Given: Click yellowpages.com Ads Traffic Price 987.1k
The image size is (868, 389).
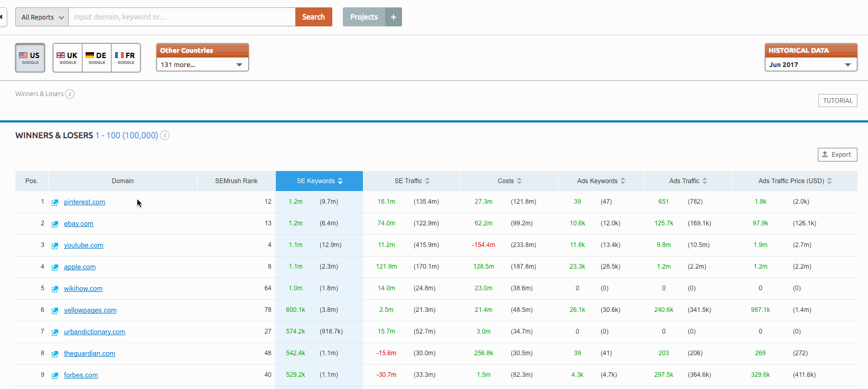Looking at the screenshot, I should pyautogui.click(x=760, y=310).
